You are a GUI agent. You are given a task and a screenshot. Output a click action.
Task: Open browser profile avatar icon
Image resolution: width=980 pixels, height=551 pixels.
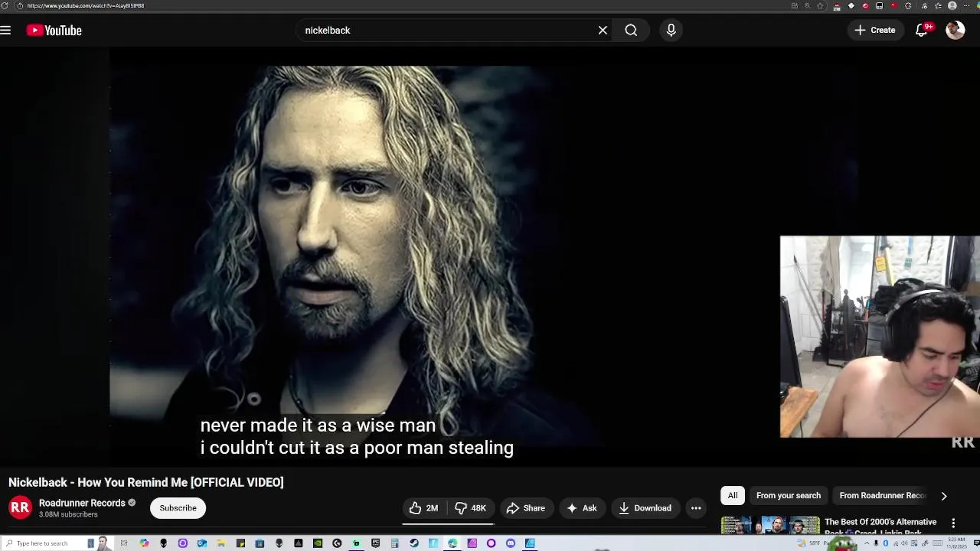(952, 5)
